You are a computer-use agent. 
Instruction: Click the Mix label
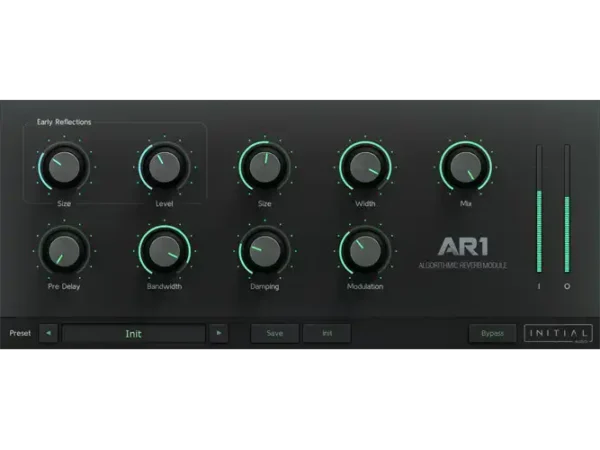tap(465, 204)
